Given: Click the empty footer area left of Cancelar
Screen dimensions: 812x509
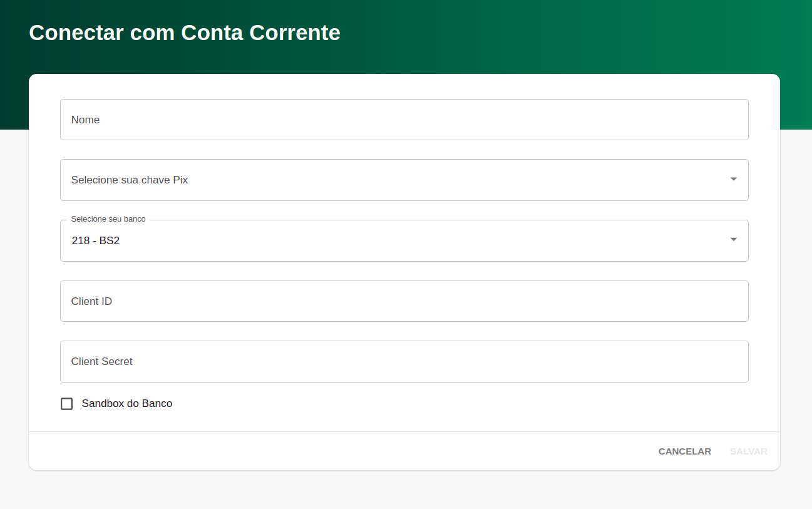Looking at the screenshot, I should [313, 451].
